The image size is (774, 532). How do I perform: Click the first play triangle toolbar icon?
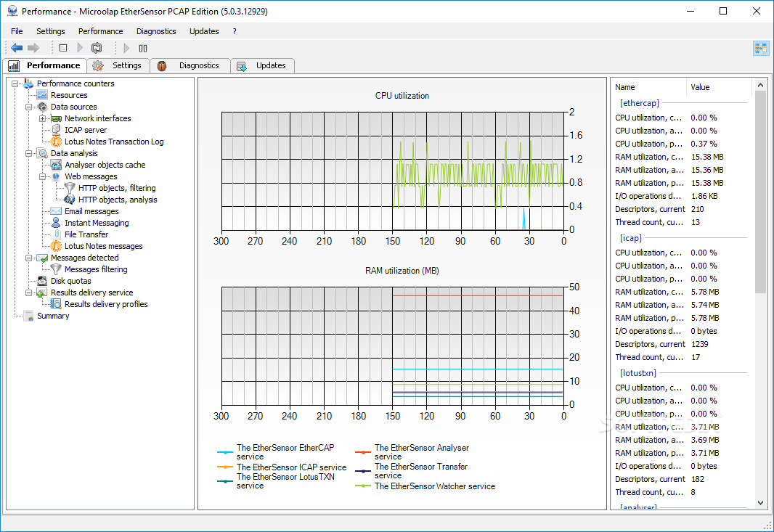click(x=80, y=48)
